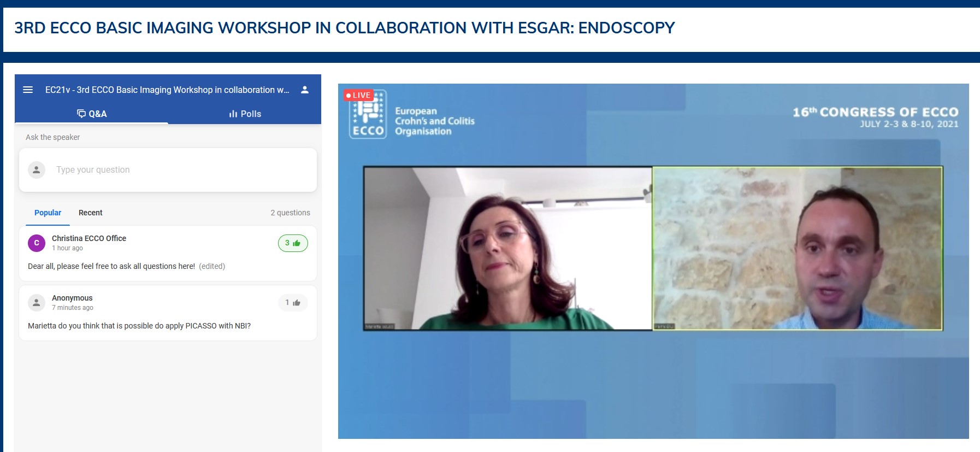Screen dimensions: 980x452
Task: Click the 'Christina ECCO Office' name
Action: coord(89,238)
